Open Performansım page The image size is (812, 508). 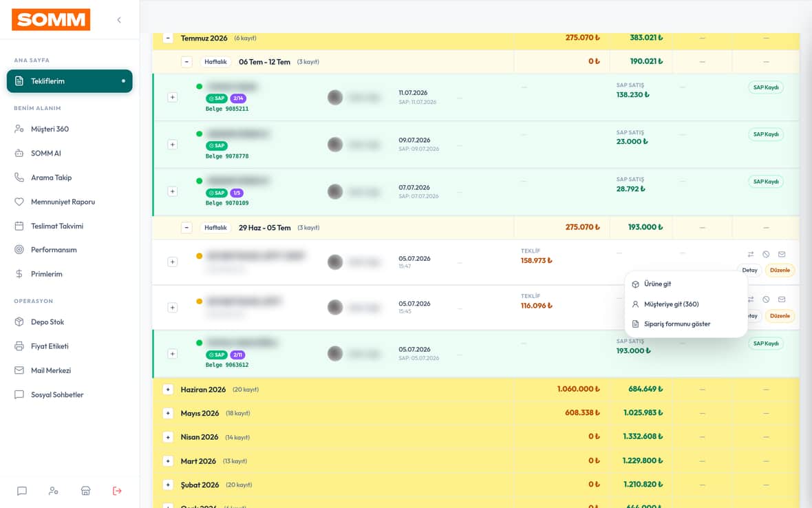click(x=70, y=250)
